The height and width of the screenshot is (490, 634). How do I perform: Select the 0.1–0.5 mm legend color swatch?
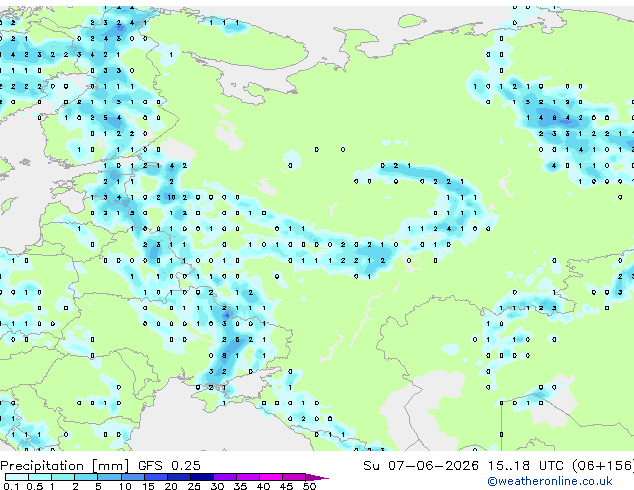pyautogui.click(x=17, y=477)
